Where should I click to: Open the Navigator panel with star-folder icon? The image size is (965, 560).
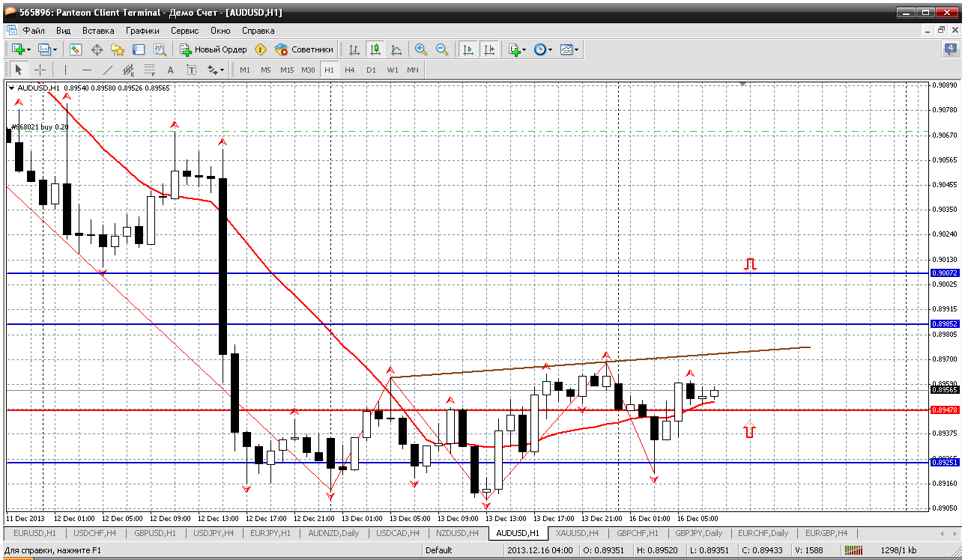pyautogui.click(x=118, y=49)
